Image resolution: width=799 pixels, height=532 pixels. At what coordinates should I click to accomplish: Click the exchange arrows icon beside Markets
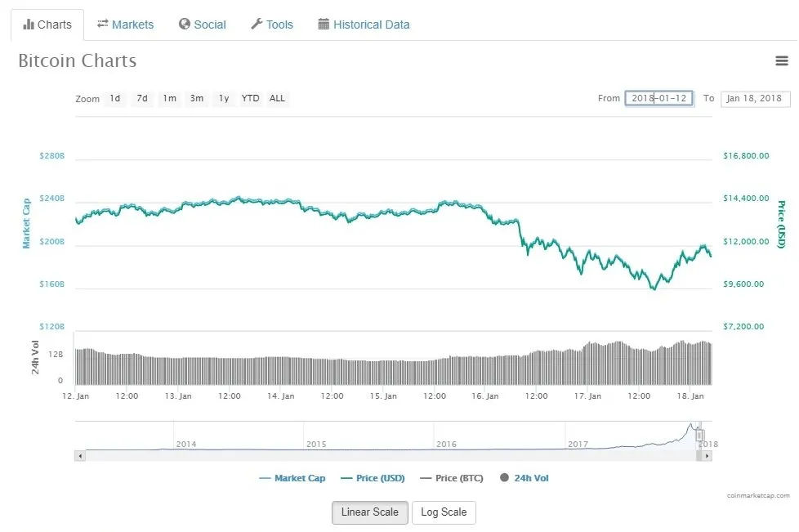pos(102,24)
